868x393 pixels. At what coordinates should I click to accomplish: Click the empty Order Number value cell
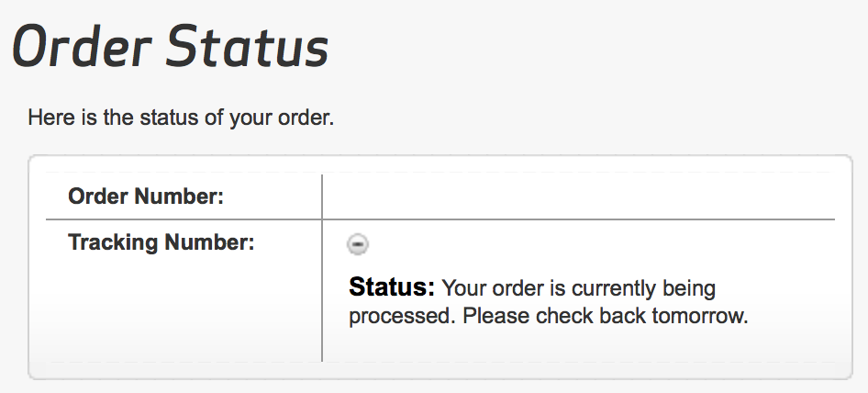pos(578,196)
